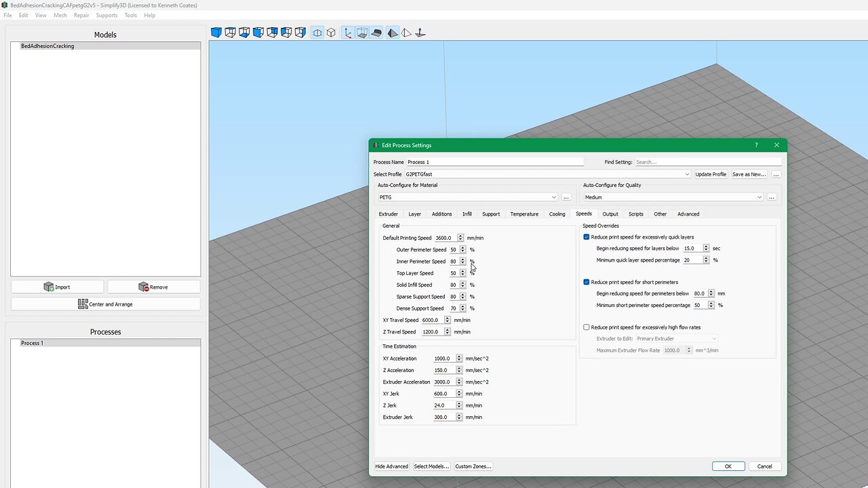Toggle the surface normals arrow icon
868x488 pixels.
pyautogui.click(x=420, y=33)
